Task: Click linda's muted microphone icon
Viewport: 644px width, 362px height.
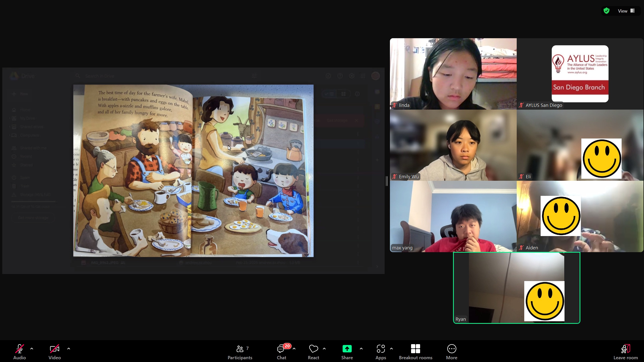Action: tap(394, 105)
